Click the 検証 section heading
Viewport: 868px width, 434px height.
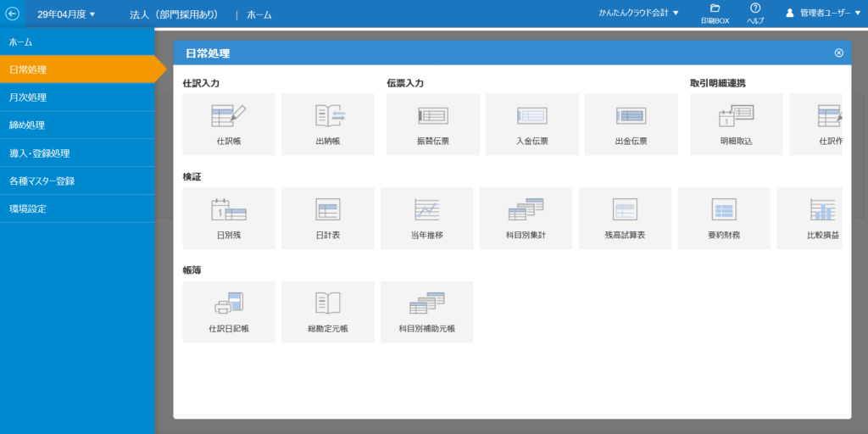coord(192,177)
